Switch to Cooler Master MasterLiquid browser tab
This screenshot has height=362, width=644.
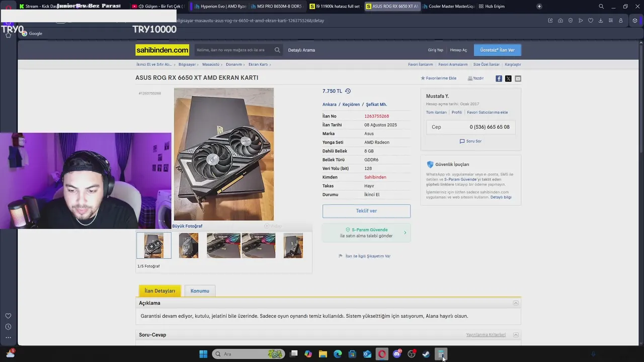point(448,7)
